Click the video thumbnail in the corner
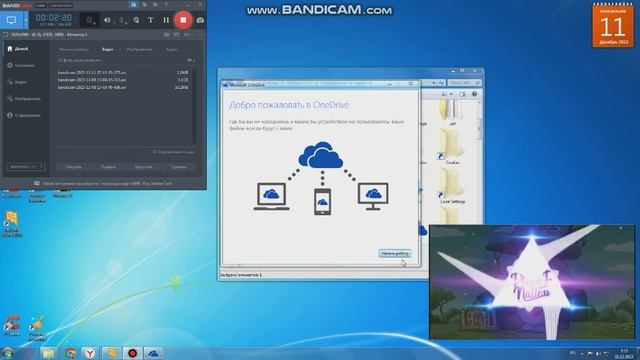 [532, 282]
